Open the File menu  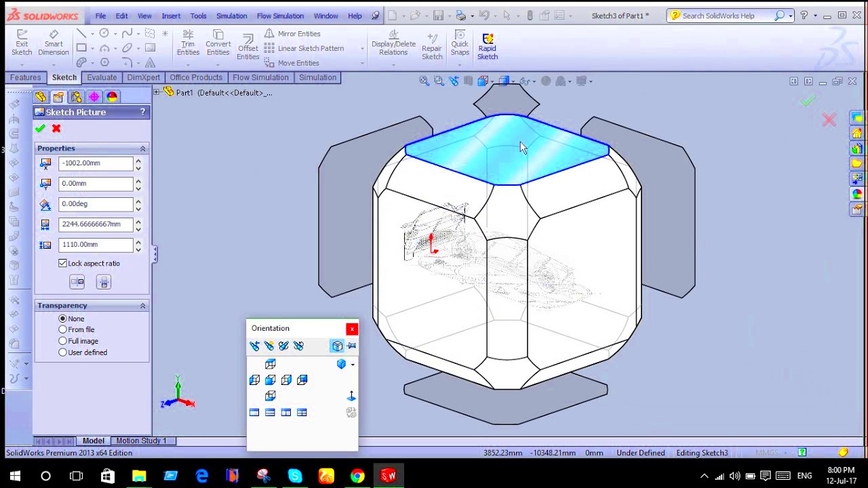click(x=100, y=16)
